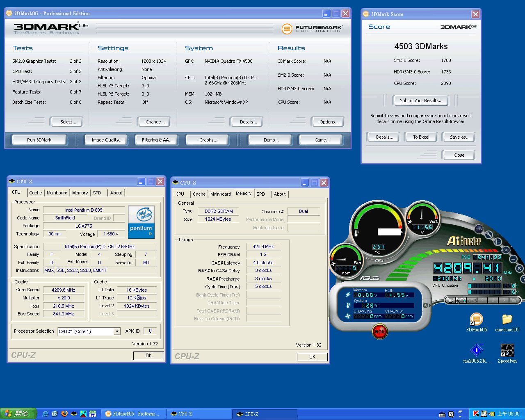Open the wrench settings icon in AI Booster
This screenshot has width=525, height=420.
point(489,235)
